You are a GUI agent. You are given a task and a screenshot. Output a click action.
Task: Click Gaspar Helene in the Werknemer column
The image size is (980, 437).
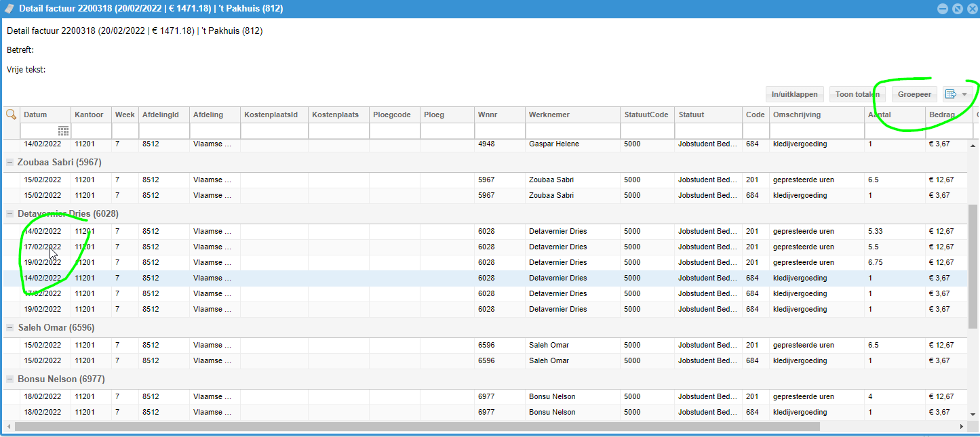click(553, 144)
